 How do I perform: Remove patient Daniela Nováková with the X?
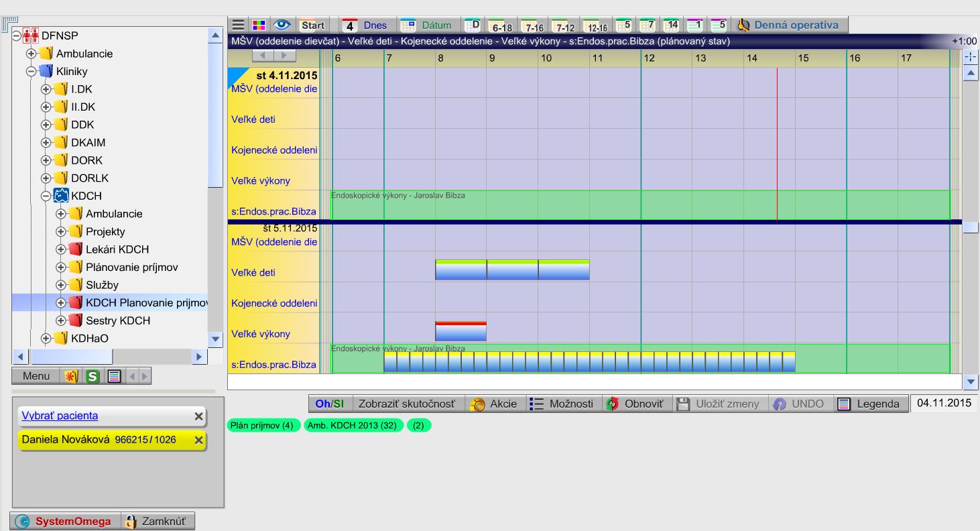click(x=198, y=440)
